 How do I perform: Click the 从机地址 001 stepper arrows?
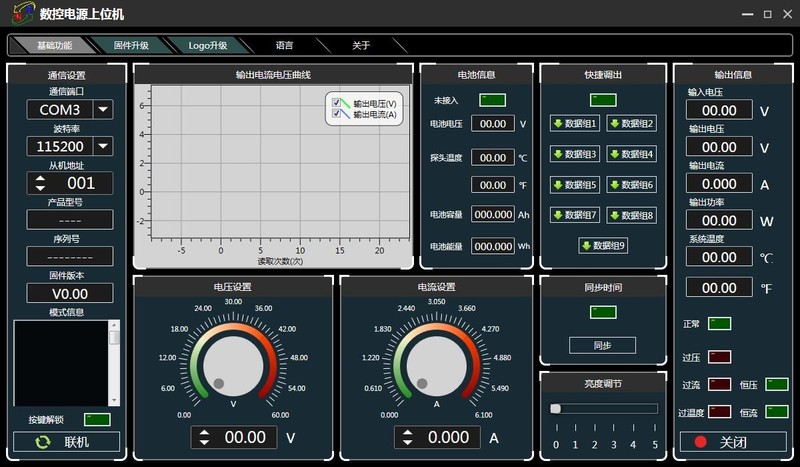[40, 184]
